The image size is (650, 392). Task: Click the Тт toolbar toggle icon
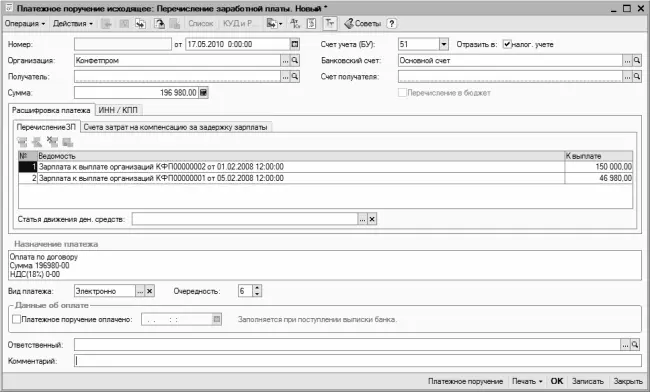point(330,24)
